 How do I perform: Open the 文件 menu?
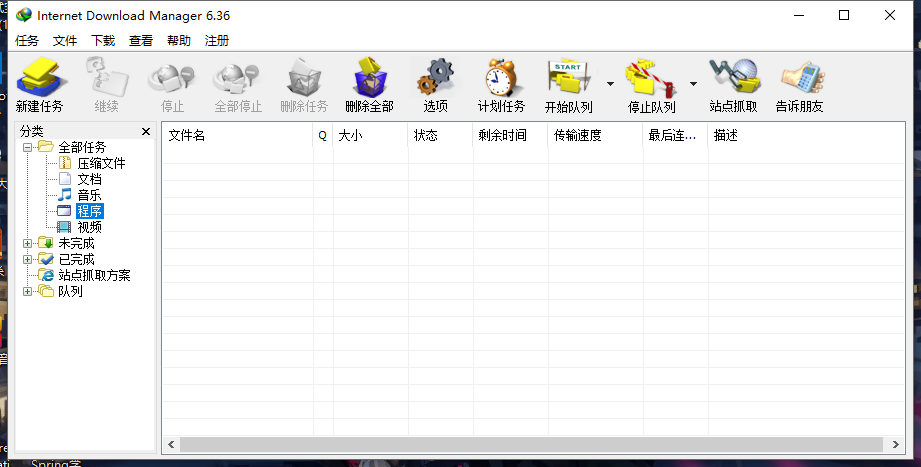pos(65,41)
